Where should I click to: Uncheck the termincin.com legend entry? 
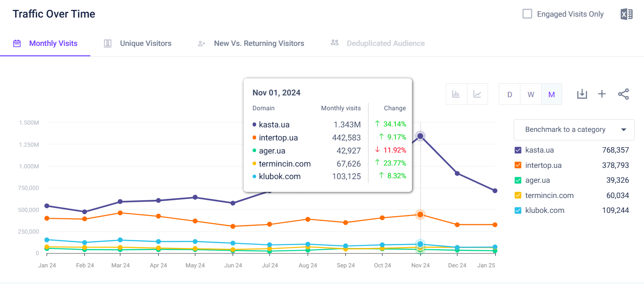pyautogui.click(x=518, y=195)
